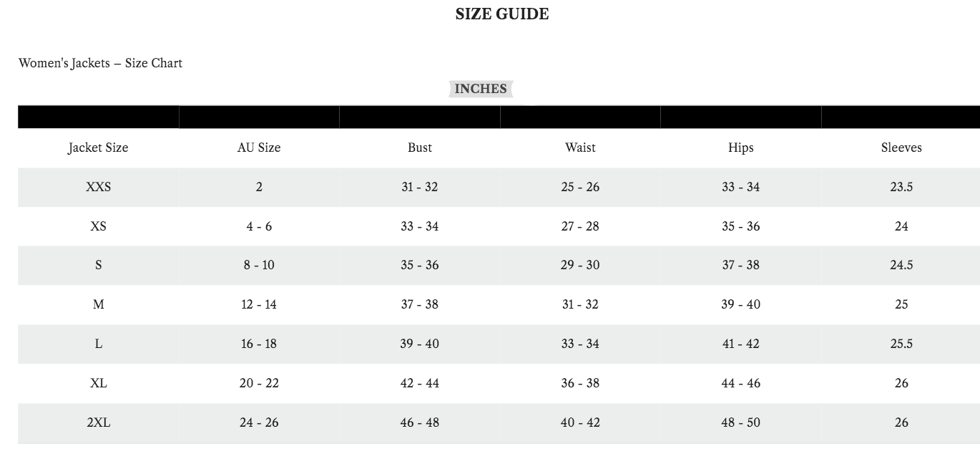Click the sleeves value 25.5
980x459 pixels.
tap(901, 344)
